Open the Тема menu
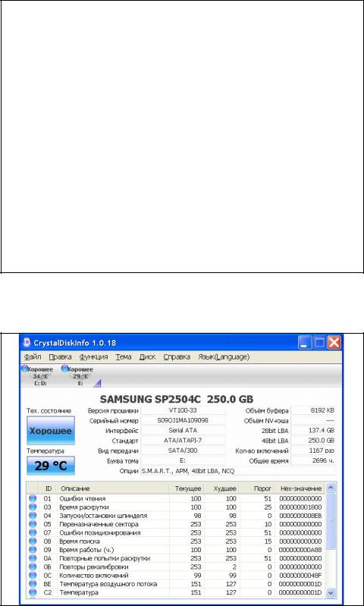The image size is (364, 606). coord(124,356)
